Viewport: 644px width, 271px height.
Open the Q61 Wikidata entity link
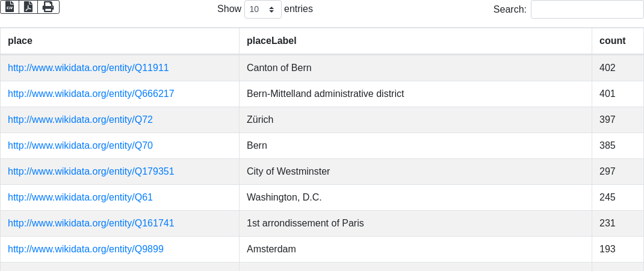coord(80,198)
